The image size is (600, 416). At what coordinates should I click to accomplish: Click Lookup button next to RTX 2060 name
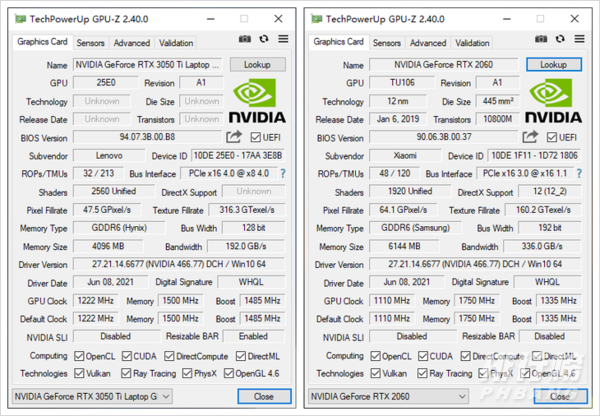[553, 64]
